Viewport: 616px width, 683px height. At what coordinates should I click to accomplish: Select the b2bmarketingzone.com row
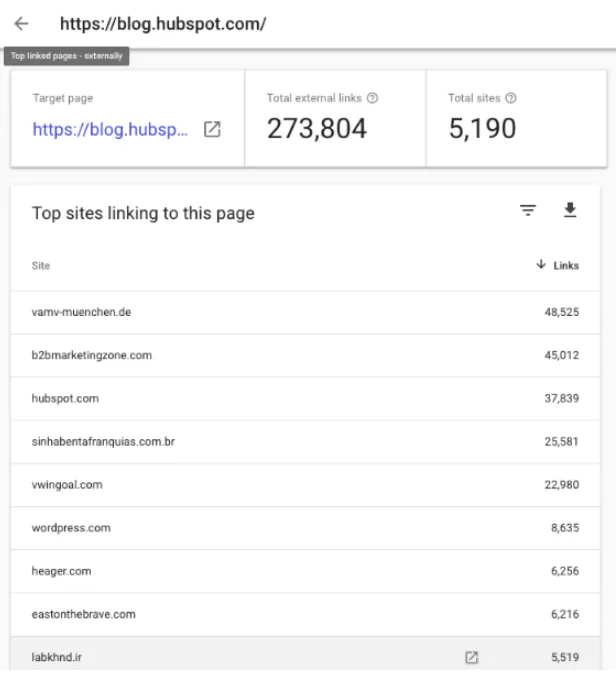pyautogui.click(x=305, y=355)
